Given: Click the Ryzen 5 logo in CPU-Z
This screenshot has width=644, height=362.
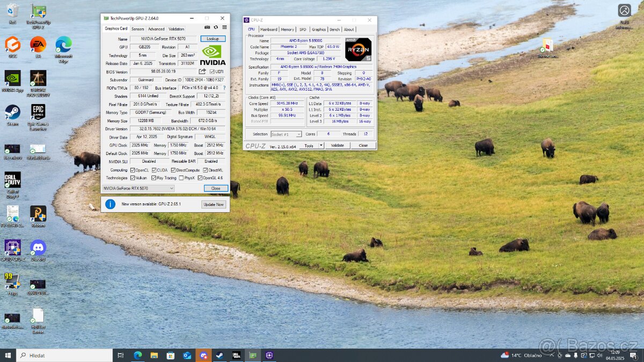Looking at the screenshot, I should tap(358, 49).
